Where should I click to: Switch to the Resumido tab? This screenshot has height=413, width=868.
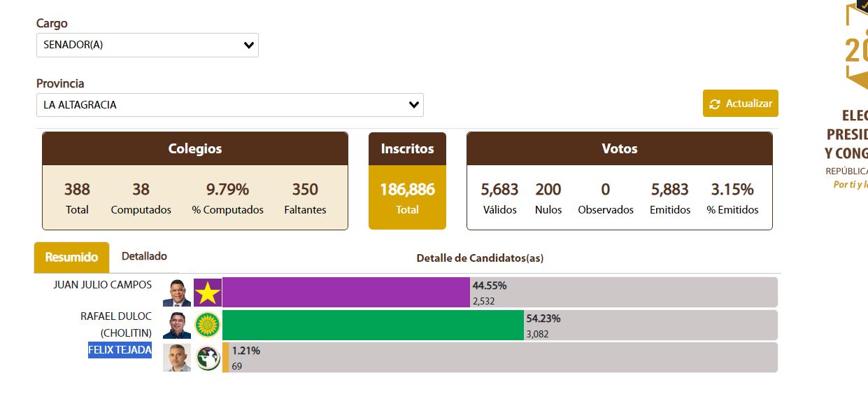(71, 257)
